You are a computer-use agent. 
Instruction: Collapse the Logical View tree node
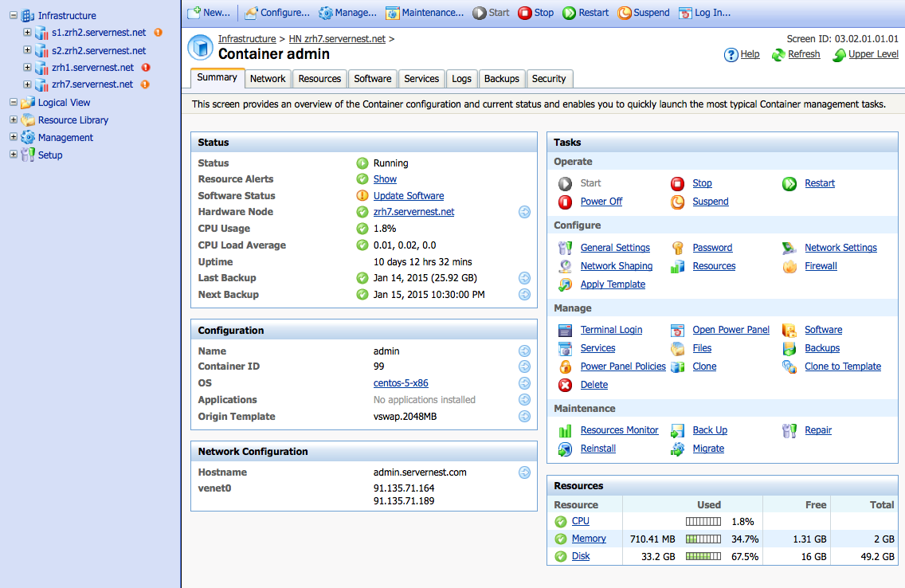pyautogui.click(x=14, y=102)
